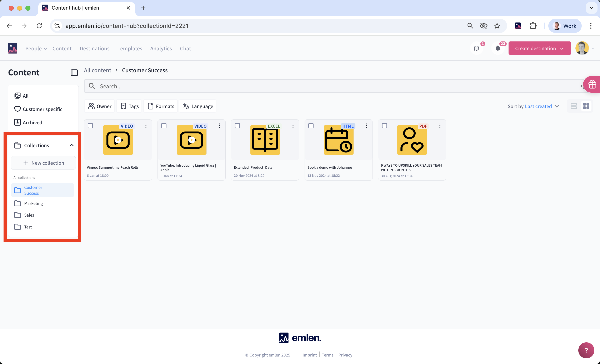Click the gift rewards icon
The height and width of the screenshot is (364, 600).
click(x=592, y=84)
